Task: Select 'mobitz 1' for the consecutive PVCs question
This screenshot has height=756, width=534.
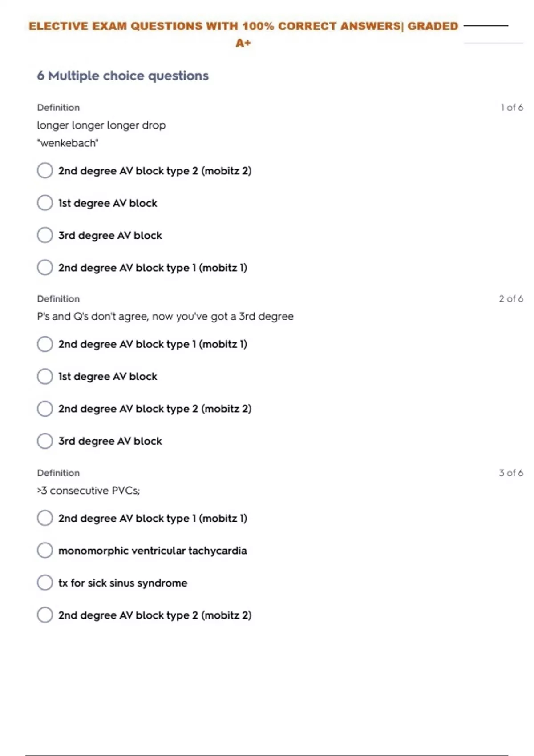Action: click(45, 518)
